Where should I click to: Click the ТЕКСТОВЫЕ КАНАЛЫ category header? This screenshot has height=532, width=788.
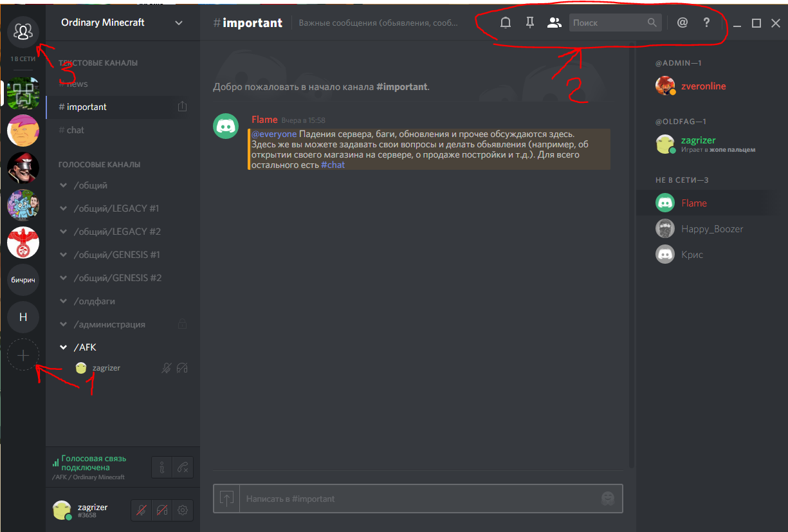point(98,63)
